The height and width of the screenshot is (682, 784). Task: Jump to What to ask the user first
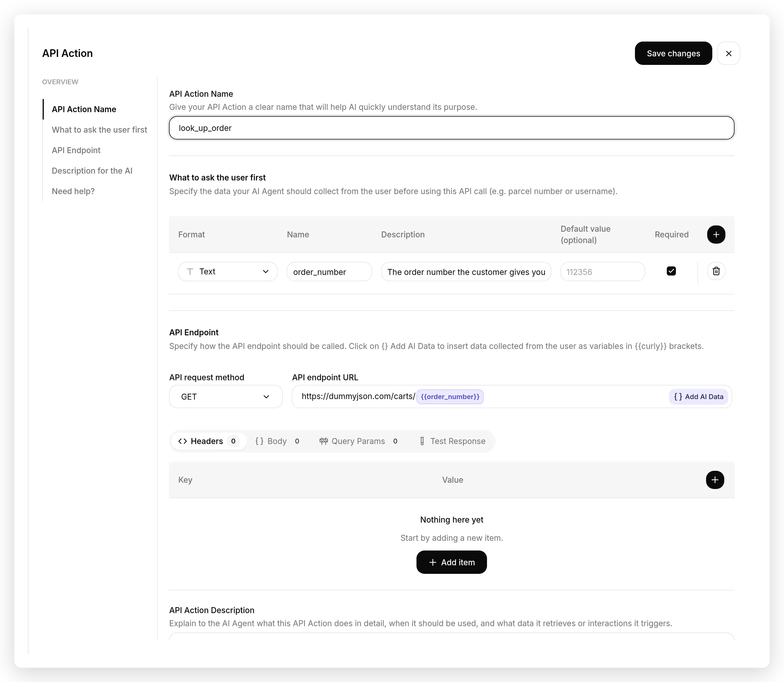click(99, 130)
